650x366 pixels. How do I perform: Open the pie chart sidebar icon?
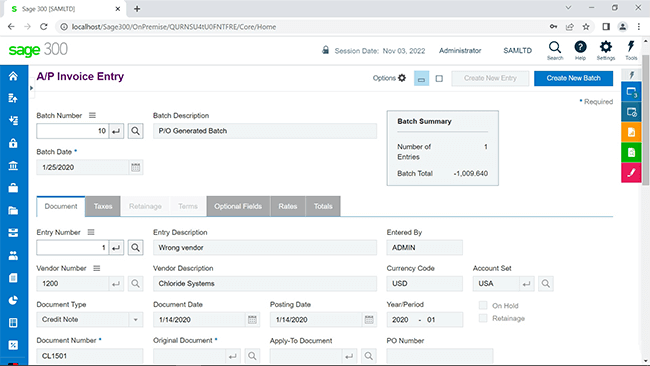[x=13, y=300]
